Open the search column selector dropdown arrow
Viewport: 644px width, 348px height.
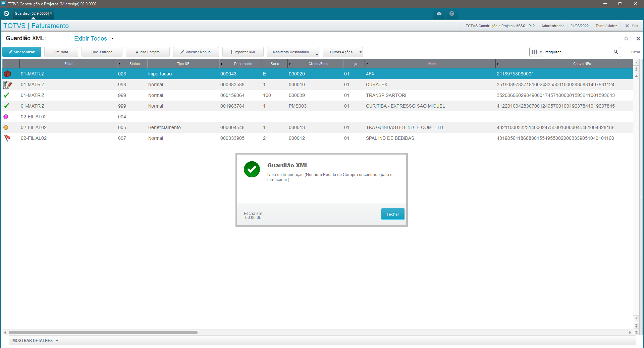(541, 52)
